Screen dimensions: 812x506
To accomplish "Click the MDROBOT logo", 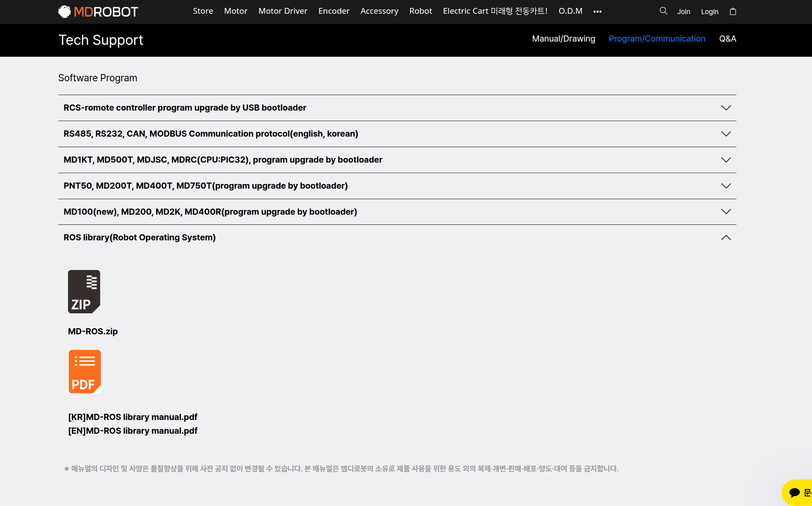I will tap(98, 12).
